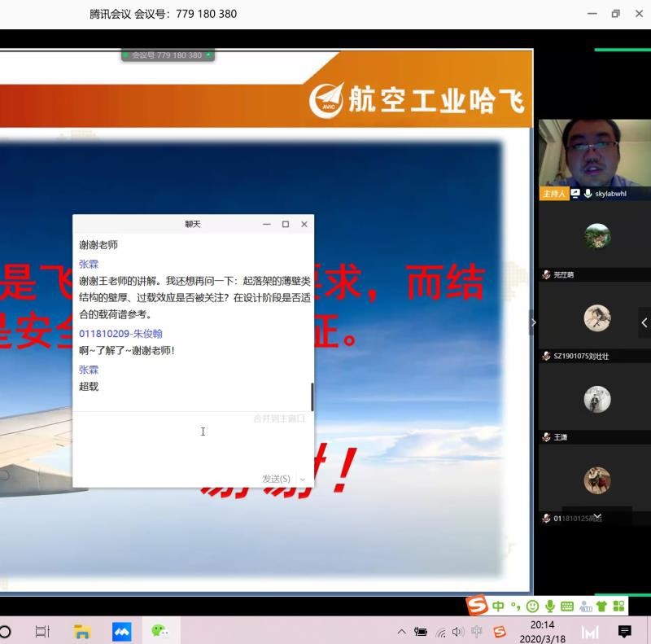Toggle Sogou Chinese/English input mode
651x644 pixels.
498,606
